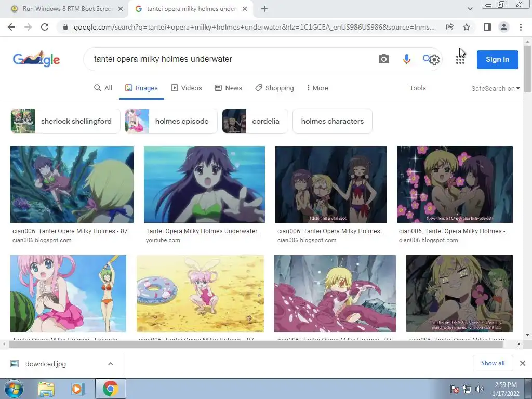532x399 pixels.
Task: Open quick settings gear icon
Action: (x=434, y=60)
